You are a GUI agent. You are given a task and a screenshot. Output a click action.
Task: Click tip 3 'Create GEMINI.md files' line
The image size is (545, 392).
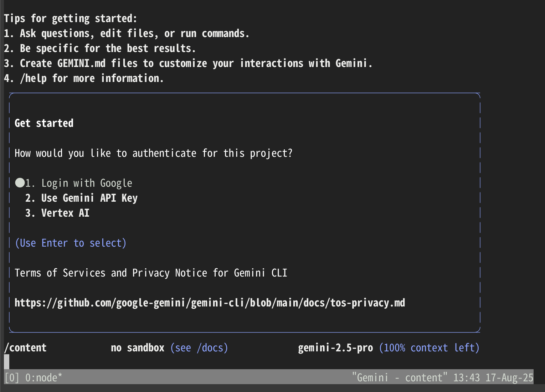pyautogui.click(x=188, y=63)
